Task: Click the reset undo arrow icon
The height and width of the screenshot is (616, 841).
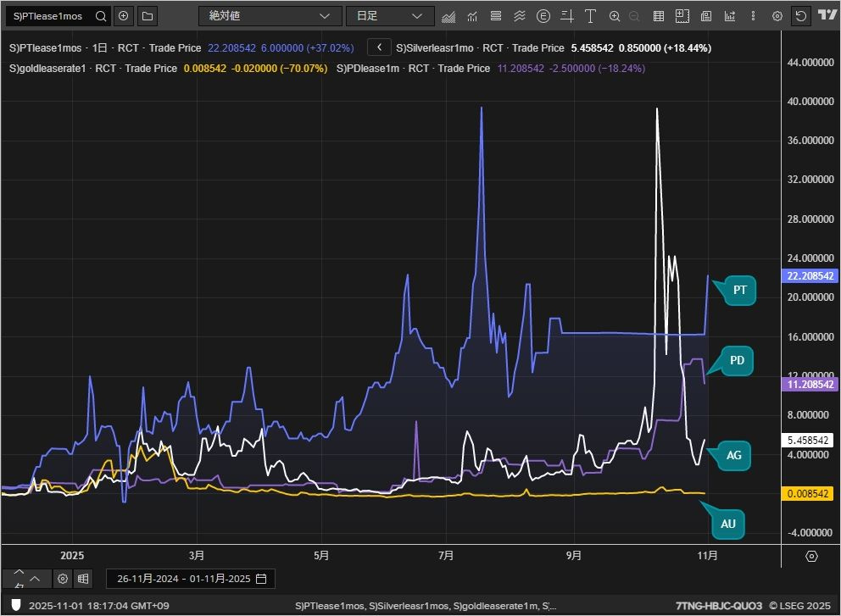Action: point(801,16)
